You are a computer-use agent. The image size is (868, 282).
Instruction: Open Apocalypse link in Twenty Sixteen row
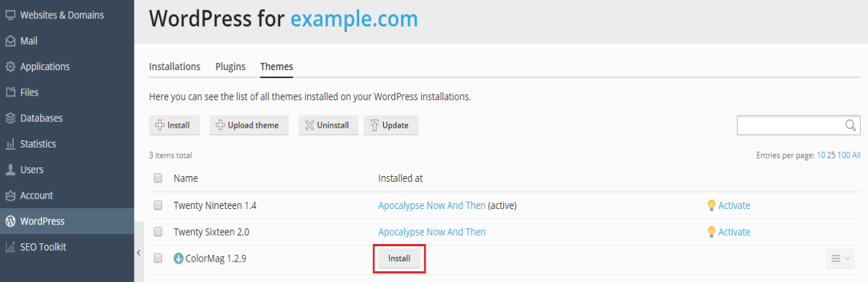(x=431, y=232)
